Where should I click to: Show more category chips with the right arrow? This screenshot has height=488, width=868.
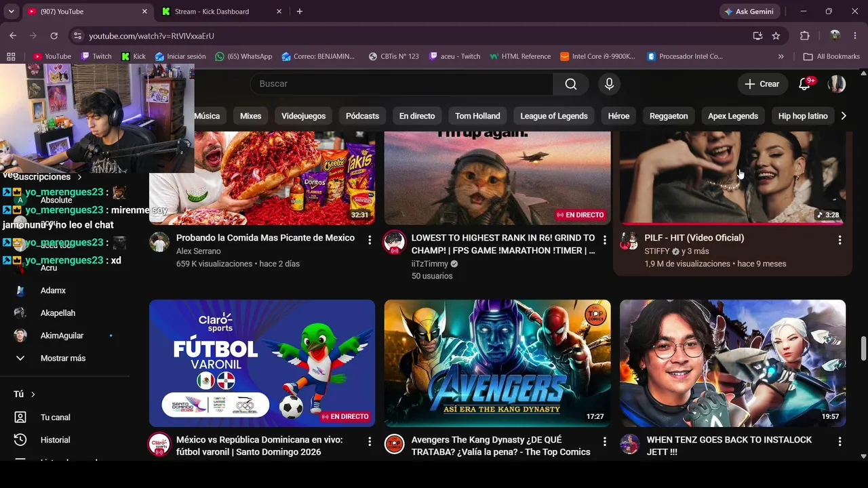(844, 116)
